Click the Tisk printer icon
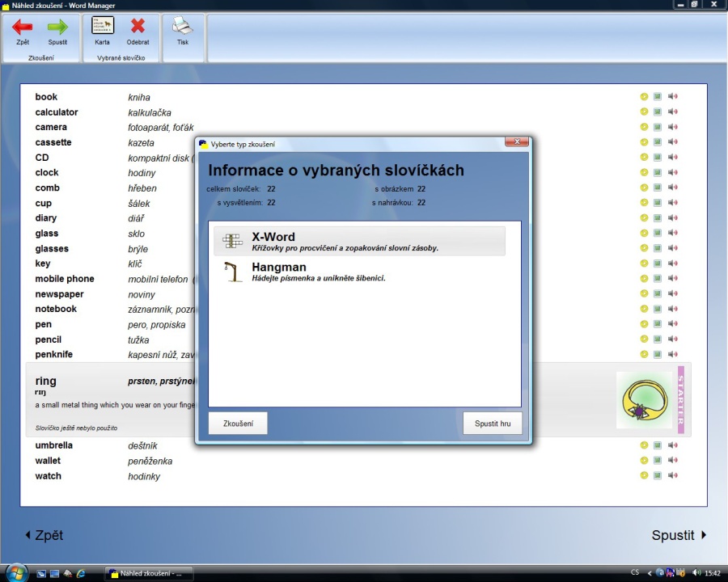The width and height of the screenshot is (728, 582). pos(183,27)
